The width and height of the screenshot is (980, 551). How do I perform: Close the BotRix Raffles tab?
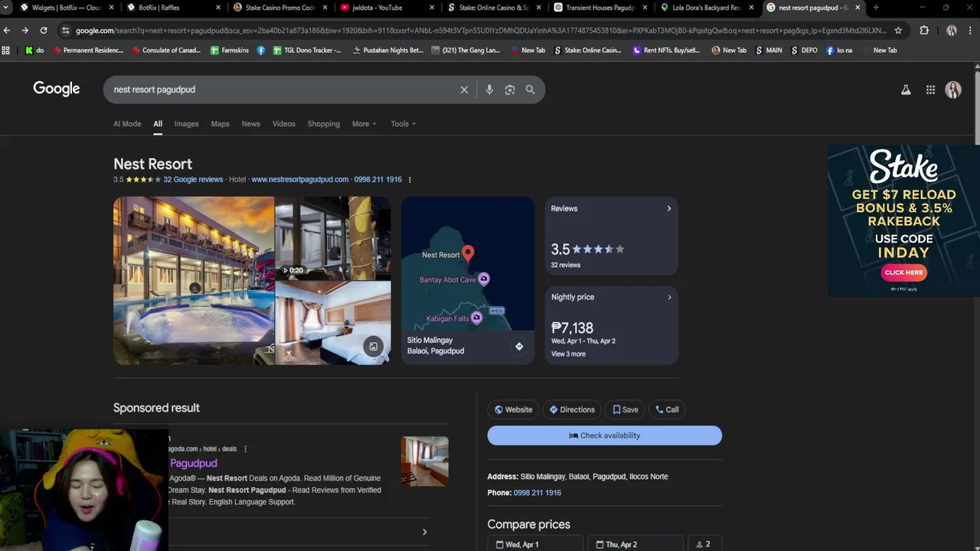tap(218, 8)
